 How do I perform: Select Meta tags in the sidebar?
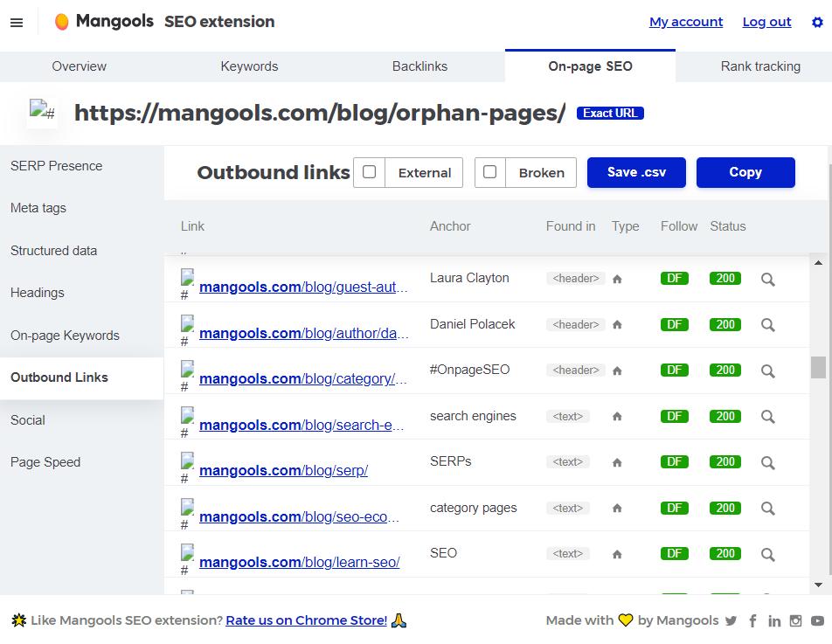pyautogui.click(x=38, y=208)
